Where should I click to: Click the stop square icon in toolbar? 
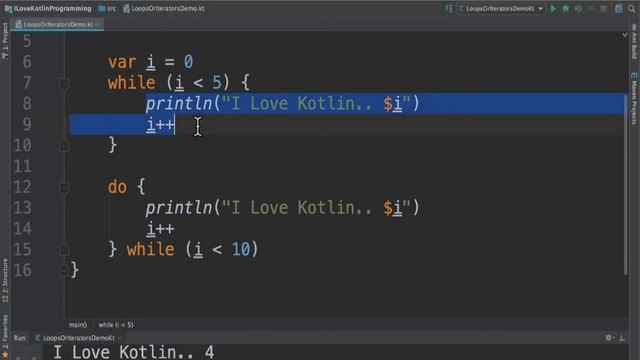(x=604, y=9)
